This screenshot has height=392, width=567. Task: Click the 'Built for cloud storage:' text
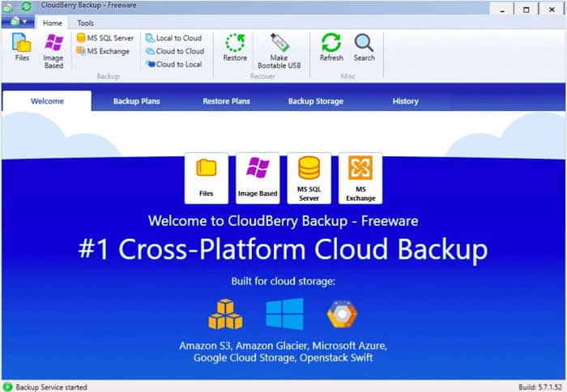click(x=283, y=281)
